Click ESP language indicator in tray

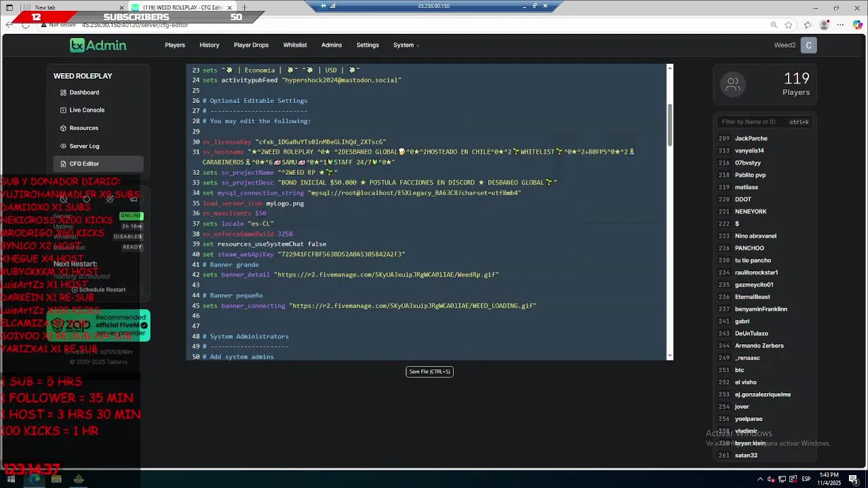pos(806,479)
